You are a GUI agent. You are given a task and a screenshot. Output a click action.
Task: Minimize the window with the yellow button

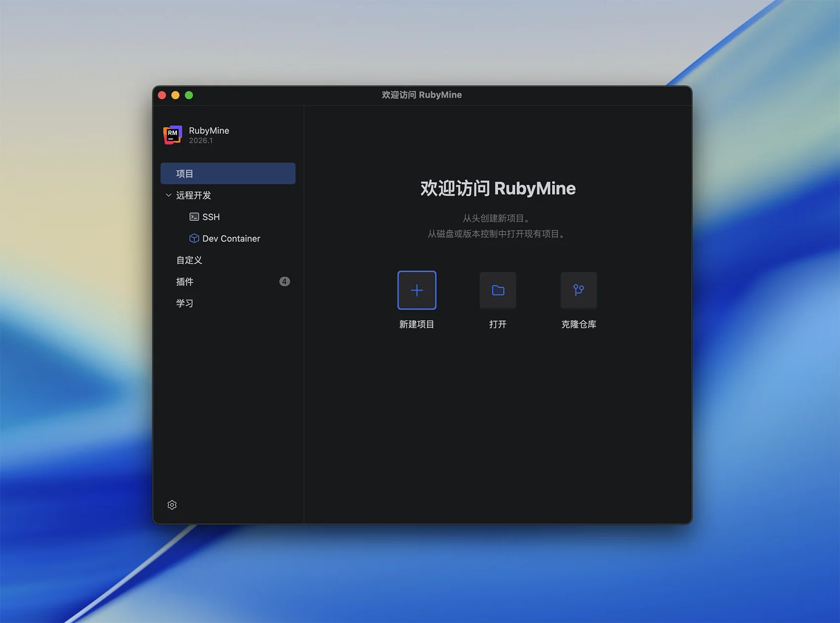point(175,95)
